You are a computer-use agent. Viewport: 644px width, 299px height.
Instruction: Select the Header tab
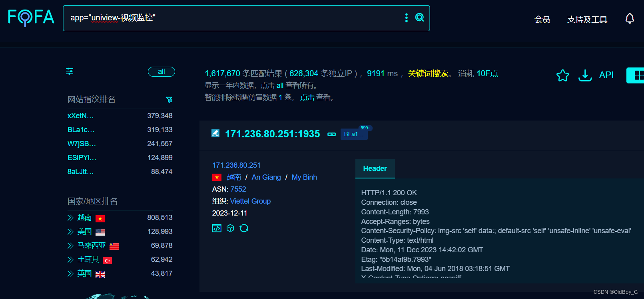[x=375, y=168]
